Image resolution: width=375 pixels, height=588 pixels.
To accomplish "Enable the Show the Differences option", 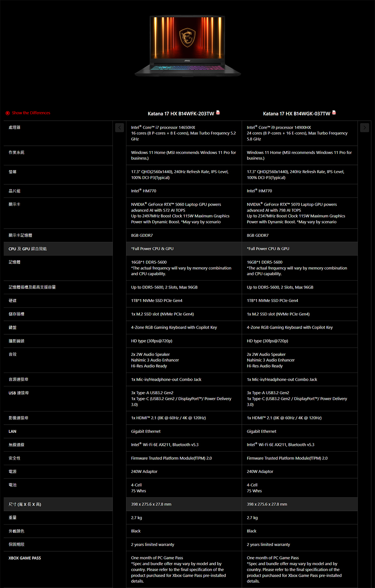I will (x=8, y=113).
